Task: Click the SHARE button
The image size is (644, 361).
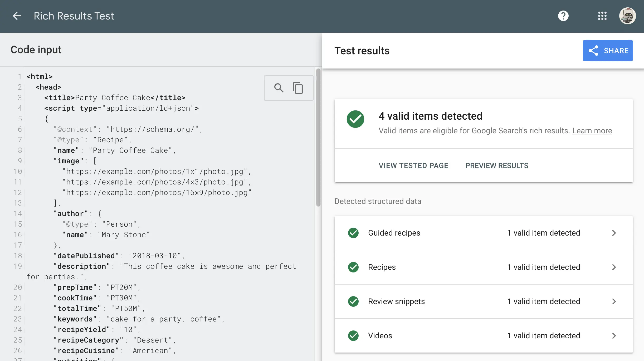Action: [608, 51]
